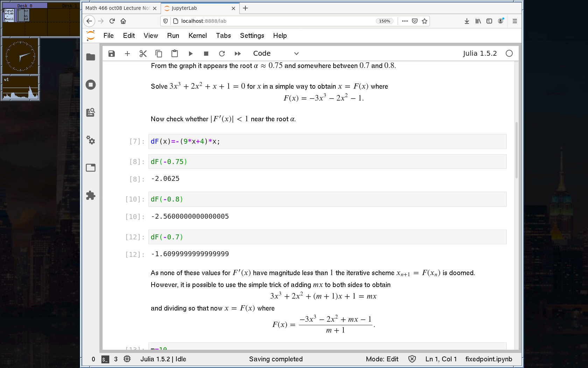
Task: Click the notebook vertical scrollbar
Action: click(517, 151)
